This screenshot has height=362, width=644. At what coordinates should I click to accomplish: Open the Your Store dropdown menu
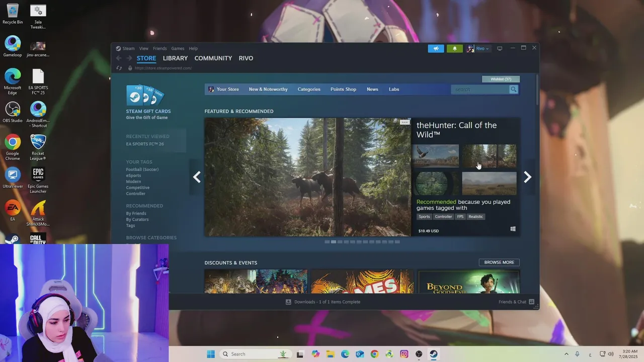pos(224,89)
